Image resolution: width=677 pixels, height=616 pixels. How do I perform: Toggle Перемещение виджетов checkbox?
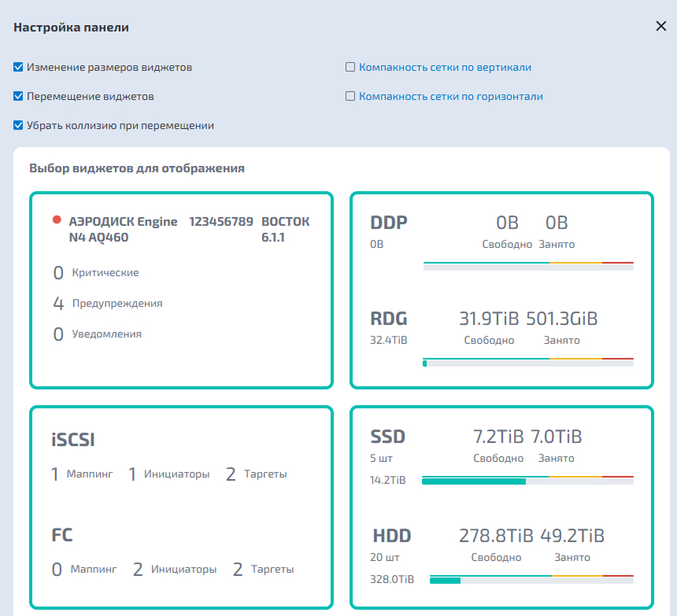(x=18, y=96)
